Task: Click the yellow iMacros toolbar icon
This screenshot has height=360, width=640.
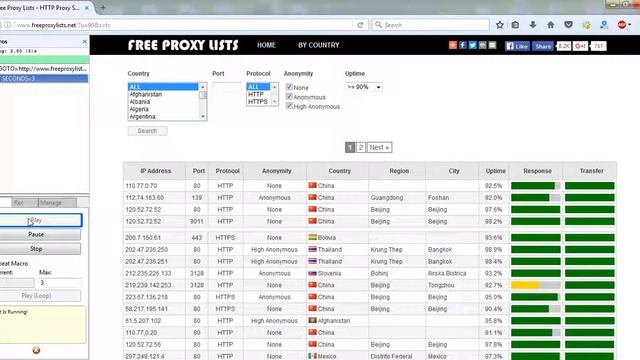Action: tap(587, 25)
